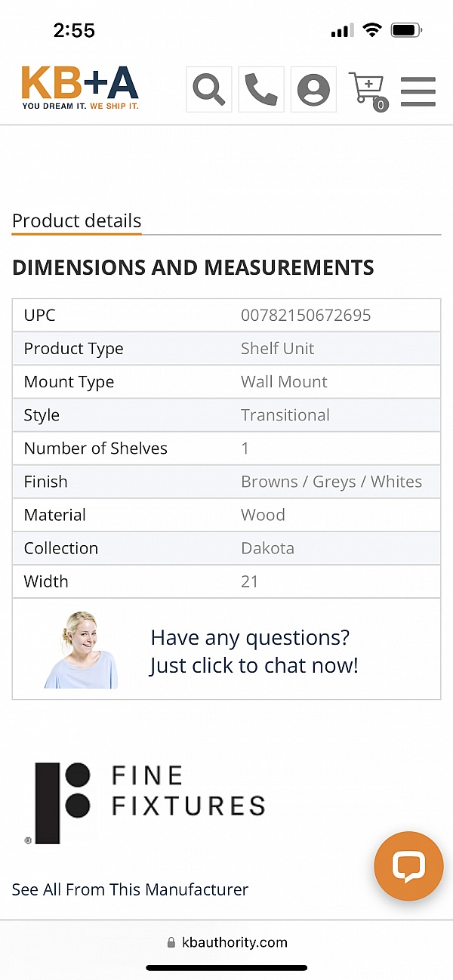This screenshot has height=980, width=453.
Task: Tap the Dakota collection value
Action: pos(267,548)
